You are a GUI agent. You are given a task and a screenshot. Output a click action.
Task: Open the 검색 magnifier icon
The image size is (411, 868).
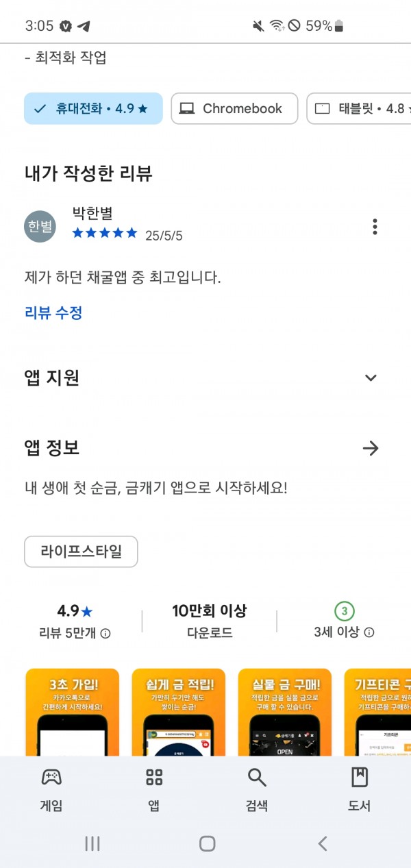(256, 777)
